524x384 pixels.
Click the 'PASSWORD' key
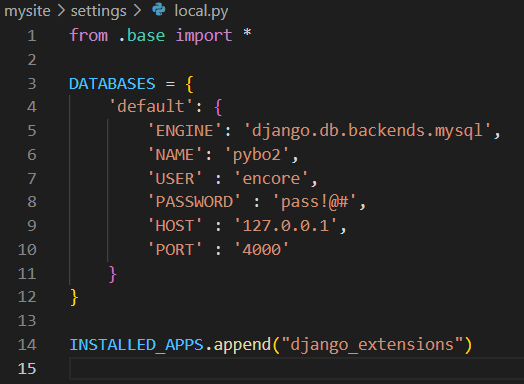click(x=194, y=202)
